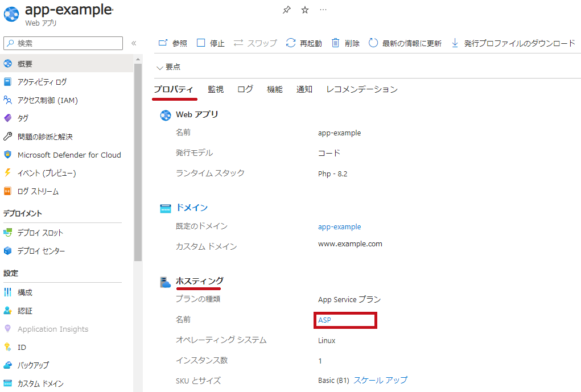The image size is (581, 392).
Task: Click the 参照 browse toolbar button
Action: [172, 43]
